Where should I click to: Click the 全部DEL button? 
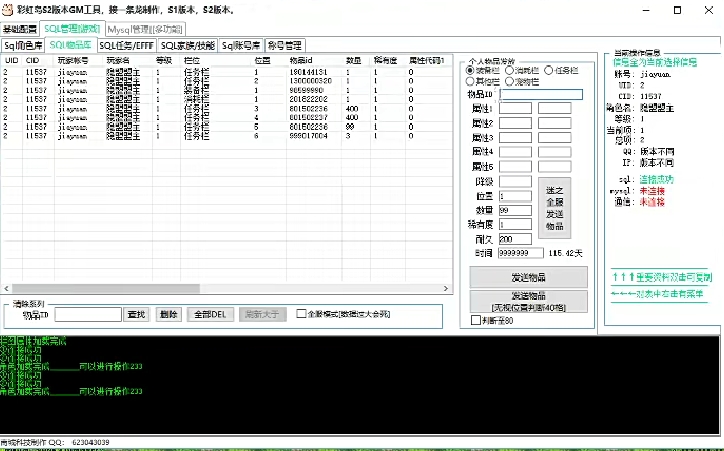210,314
